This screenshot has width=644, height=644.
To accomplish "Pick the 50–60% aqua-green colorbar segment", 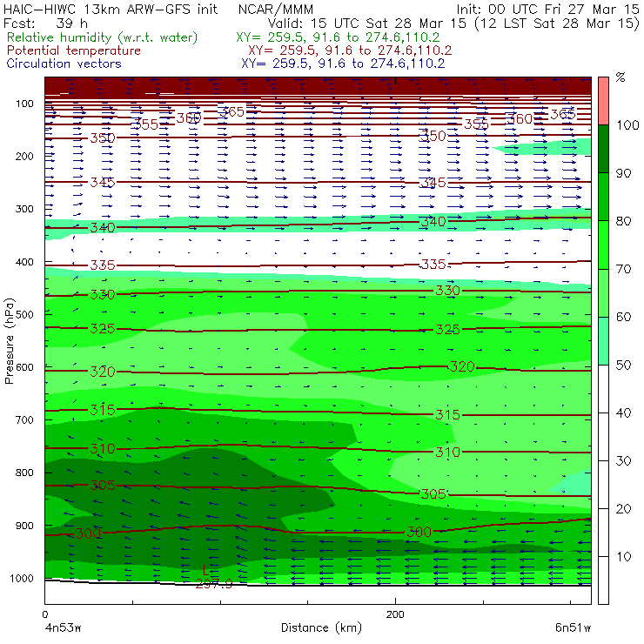I will (x=603, y=341).
